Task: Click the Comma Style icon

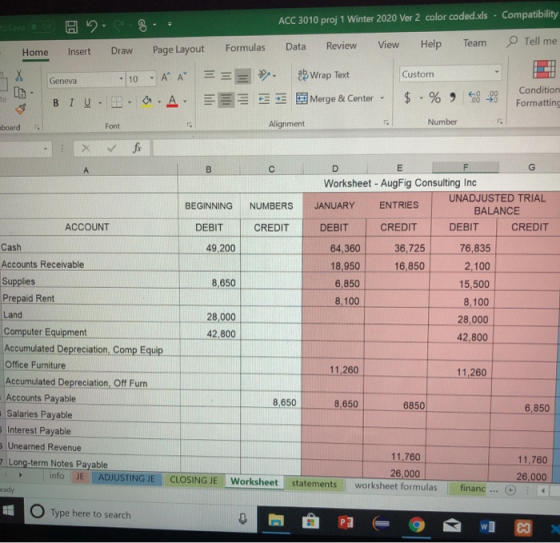Action: (453, 96)
